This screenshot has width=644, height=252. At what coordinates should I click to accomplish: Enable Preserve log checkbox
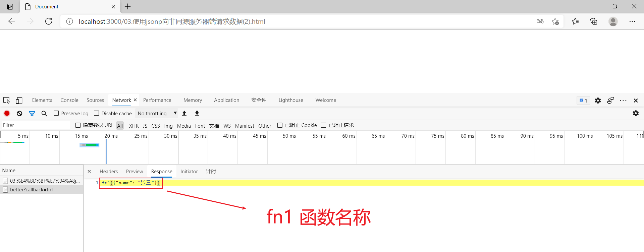tap(56, 113)
